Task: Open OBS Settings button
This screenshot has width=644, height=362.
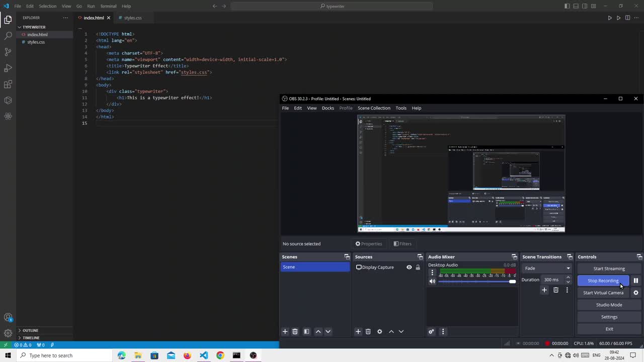Action: tap(609, 317)
